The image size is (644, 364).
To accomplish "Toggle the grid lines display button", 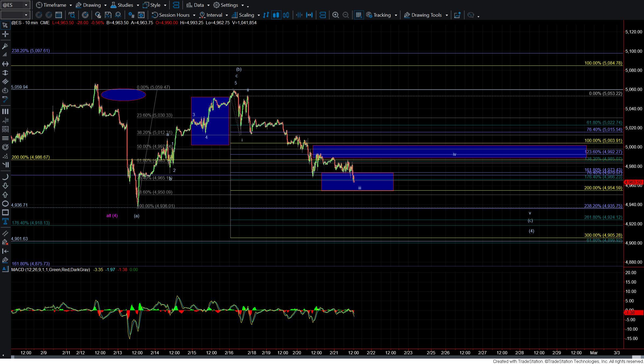I will pyautogui.click(x=358, y=15).
